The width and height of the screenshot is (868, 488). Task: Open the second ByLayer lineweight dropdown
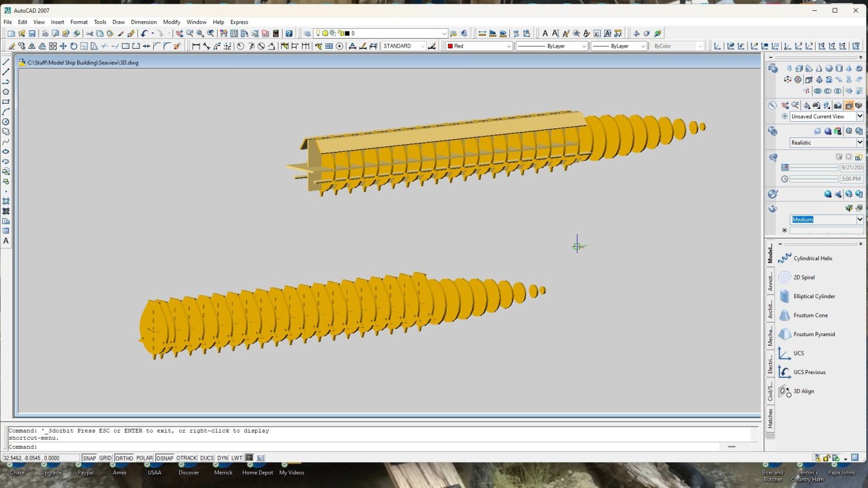pyautogui.click(x=618, y=46)
